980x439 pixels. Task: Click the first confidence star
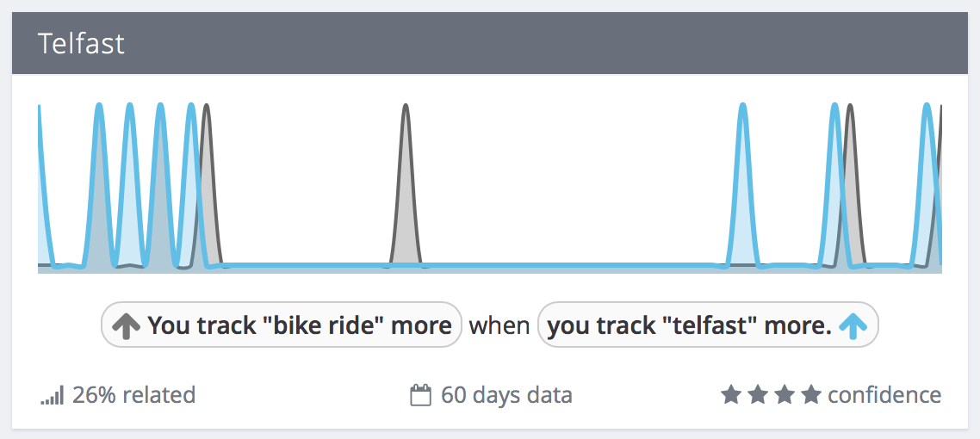pyautogui.click(x=729, y=394)
